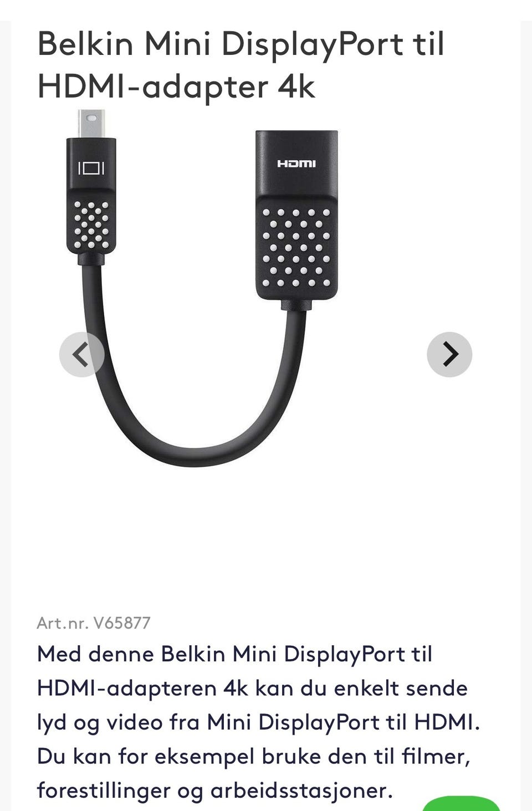532x811 pixels.
Task: Tap the 'lyd og video fra Mini DisplayPort' line
Action: pyautogui.click(x=258, y=722)
